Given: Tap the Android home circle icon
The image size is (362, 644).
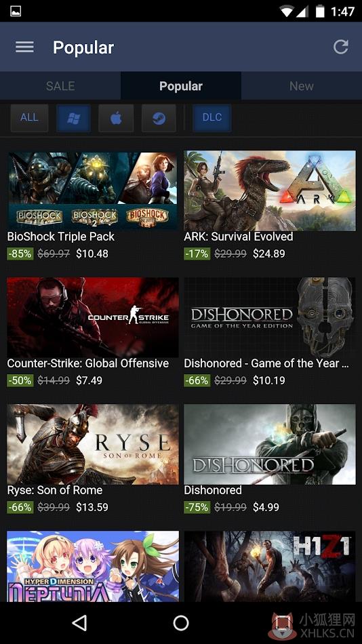Looking at the screenshot, I should click(x=181, y=623).
